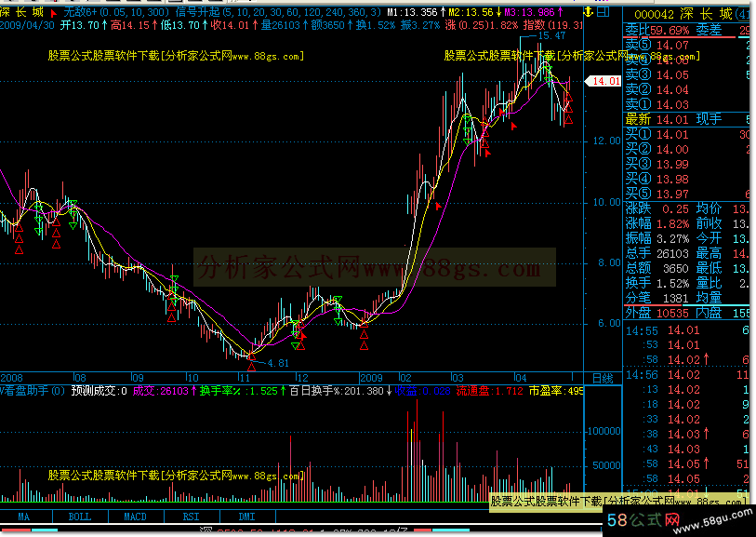The image size is (756, 537).
Task: Switch to the BOLL indicator tab
Action: click(x=80, y=517)
